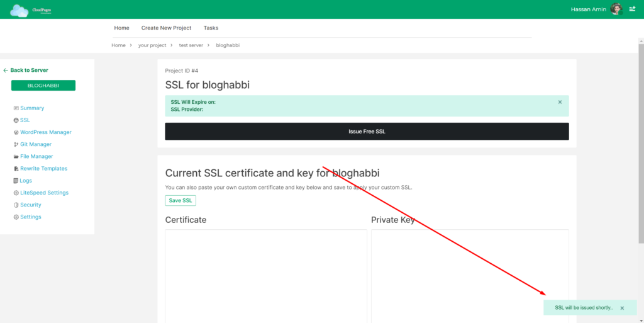The height and width of the screenshot is (323, 644).
Task: Click the 'SSL for bloghabbi' heading
Action: pos(208,85)
